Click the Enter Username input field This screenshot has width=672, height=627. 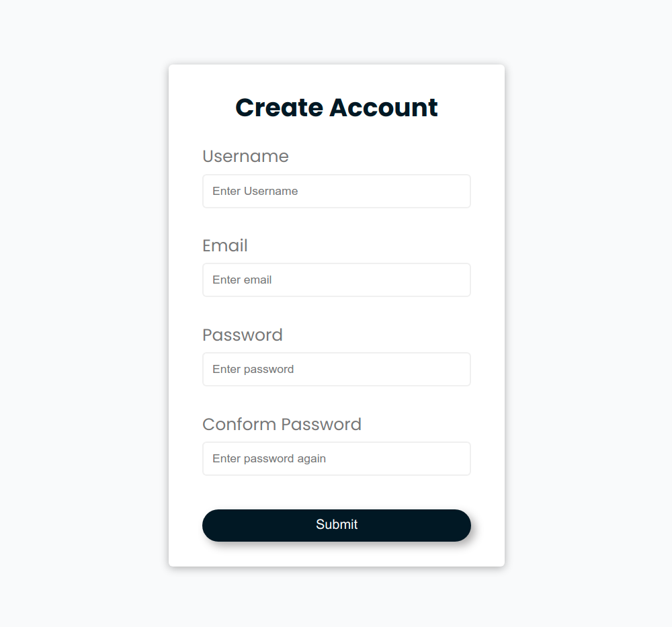(x=336, y=191)
